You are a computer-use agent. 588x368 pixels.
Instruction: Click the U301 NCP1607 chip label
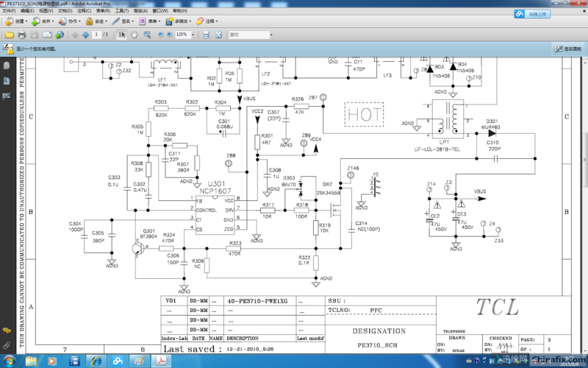(x=215, y=188)
